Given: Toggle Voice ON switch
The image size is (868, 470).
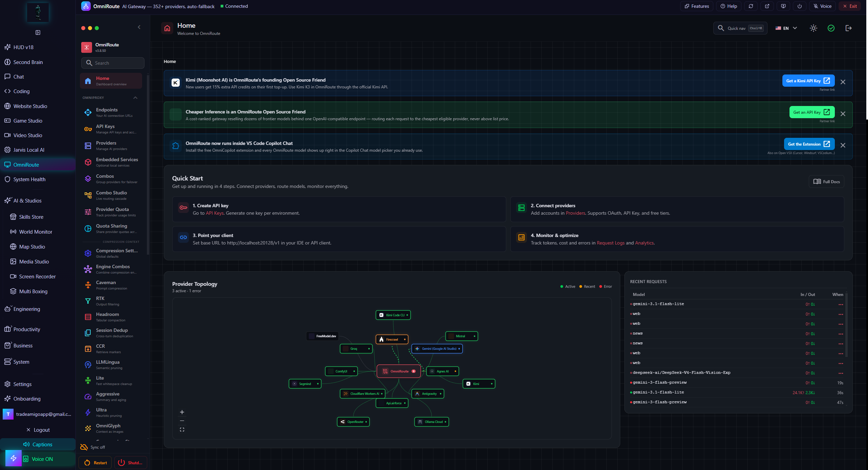Looking at the screenshot, I should (38, 459).
